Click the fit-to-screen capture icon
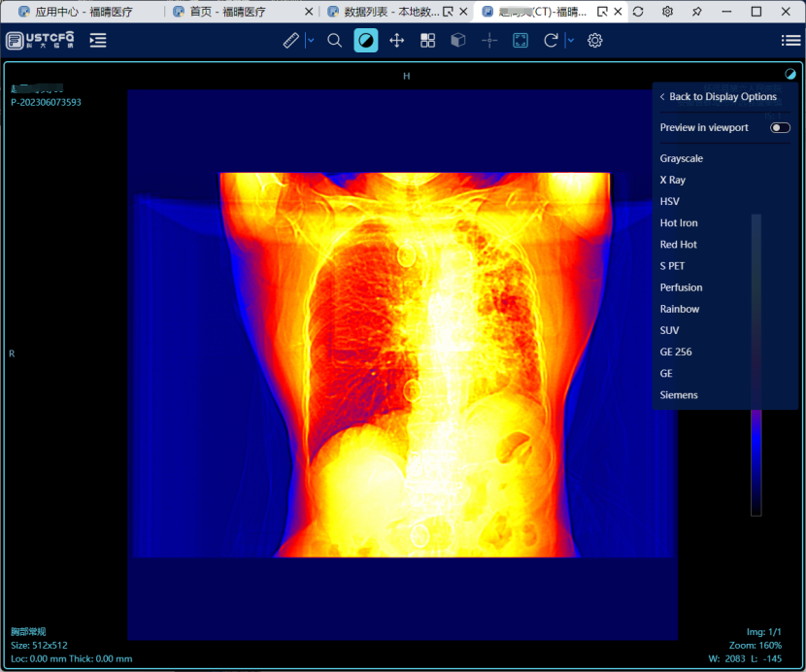The width and height of the screenshot is (806, 672). coord(521,41)
